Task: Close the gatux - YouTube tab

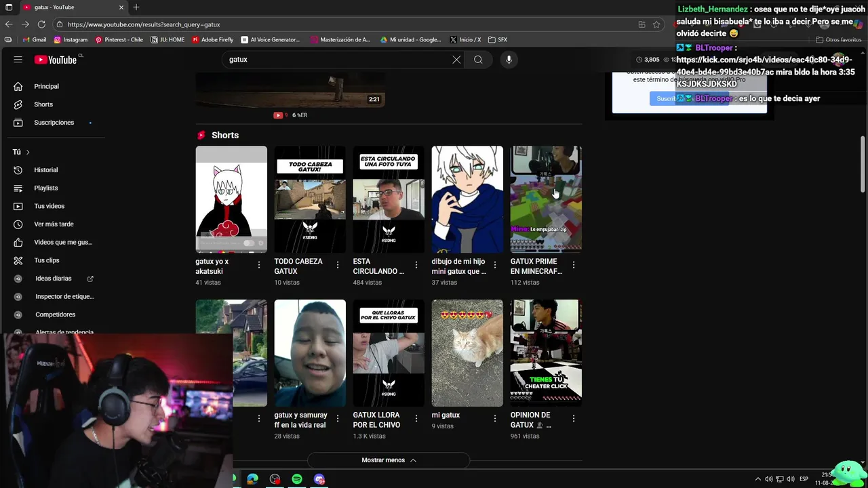Action: coord(121,7)
